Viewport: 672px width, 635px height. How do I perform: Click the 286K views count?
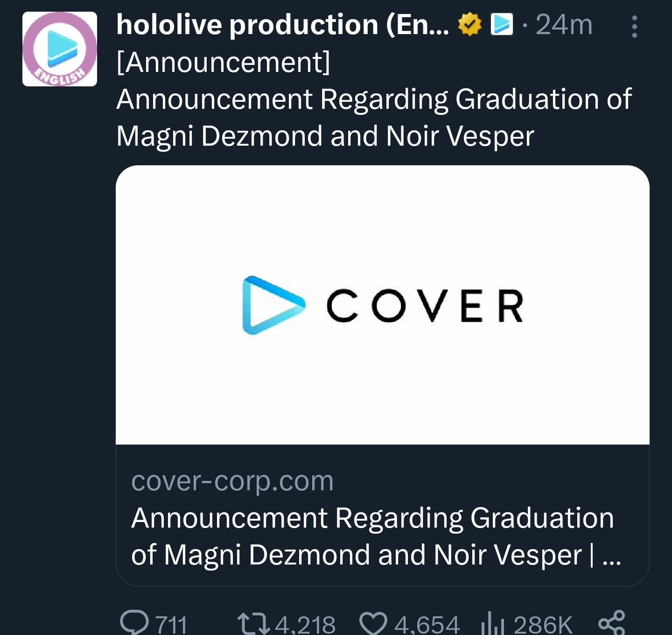[543, 624]
